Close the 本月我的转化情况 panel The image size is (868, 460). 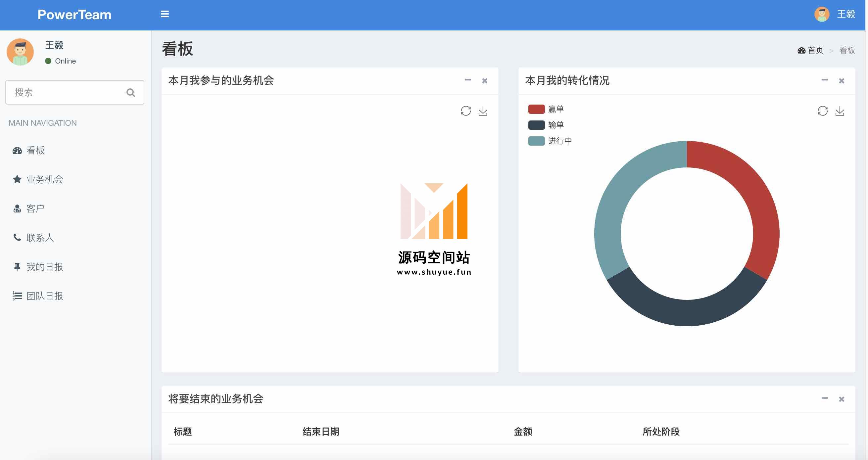pos(842,81)
